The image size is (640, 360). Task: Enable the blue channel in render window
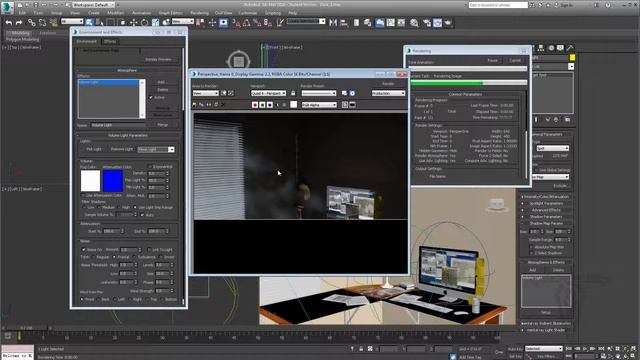pos(270,105)
